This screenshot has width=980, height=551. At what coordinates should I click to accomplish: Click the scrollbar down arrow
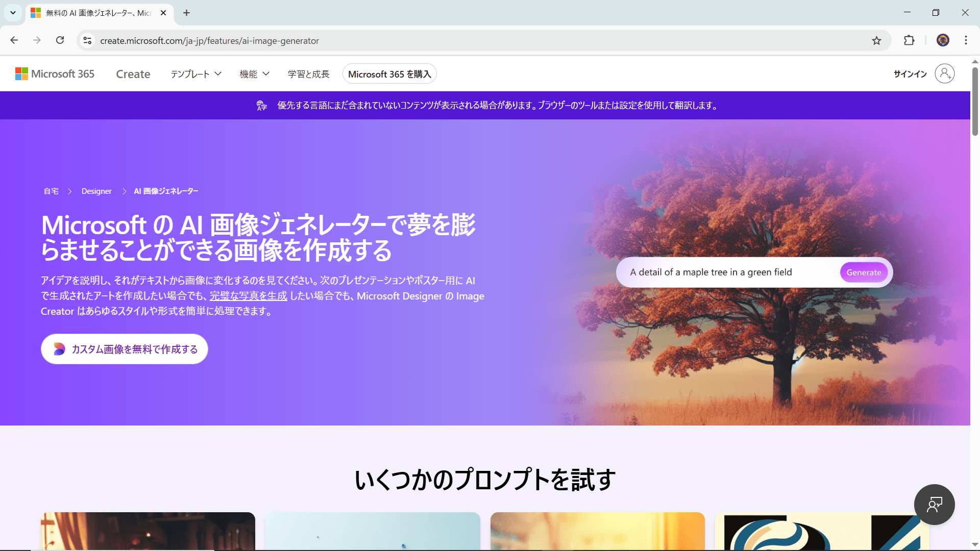coord(975,545)
